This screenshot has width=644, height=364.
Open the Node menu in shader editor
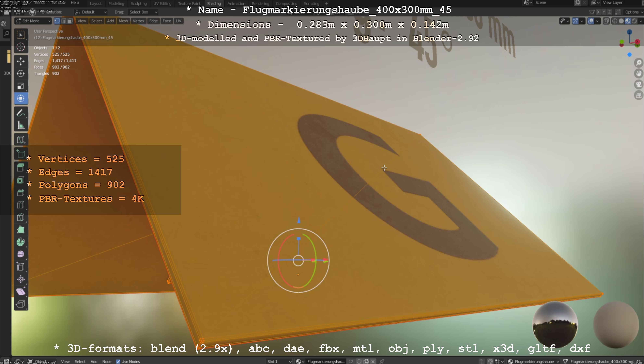point(107,362)
